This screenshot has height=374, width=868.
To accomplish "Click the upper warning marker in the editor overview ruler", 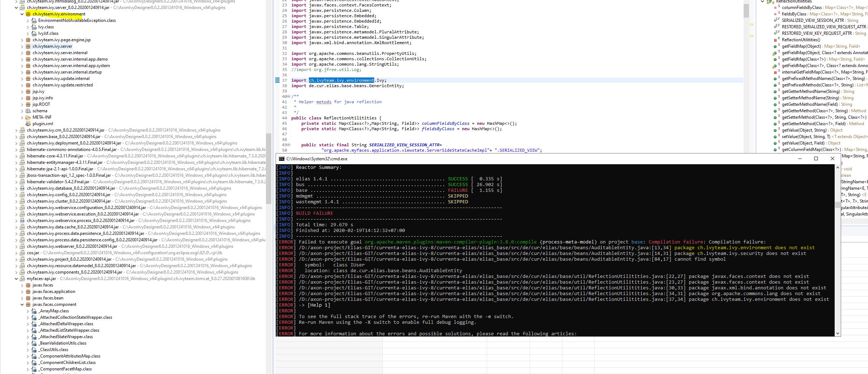I will (752, 24).
